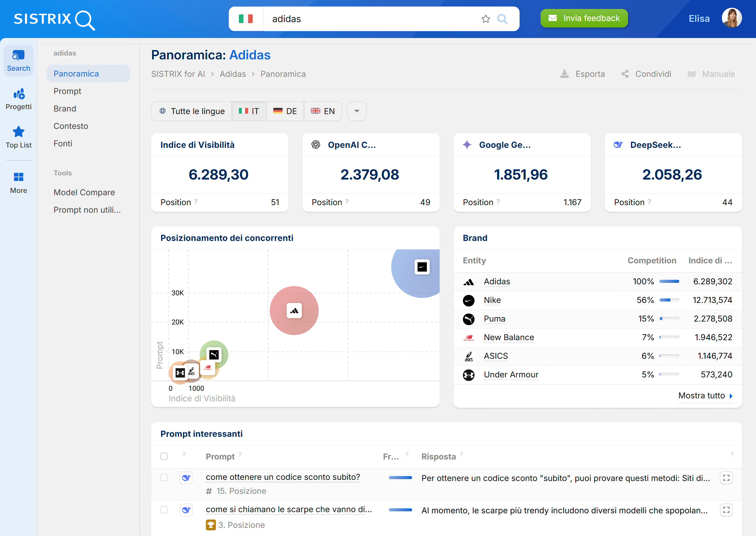Open the Contesto menu item
756x536 pixels.
[71, 126]
